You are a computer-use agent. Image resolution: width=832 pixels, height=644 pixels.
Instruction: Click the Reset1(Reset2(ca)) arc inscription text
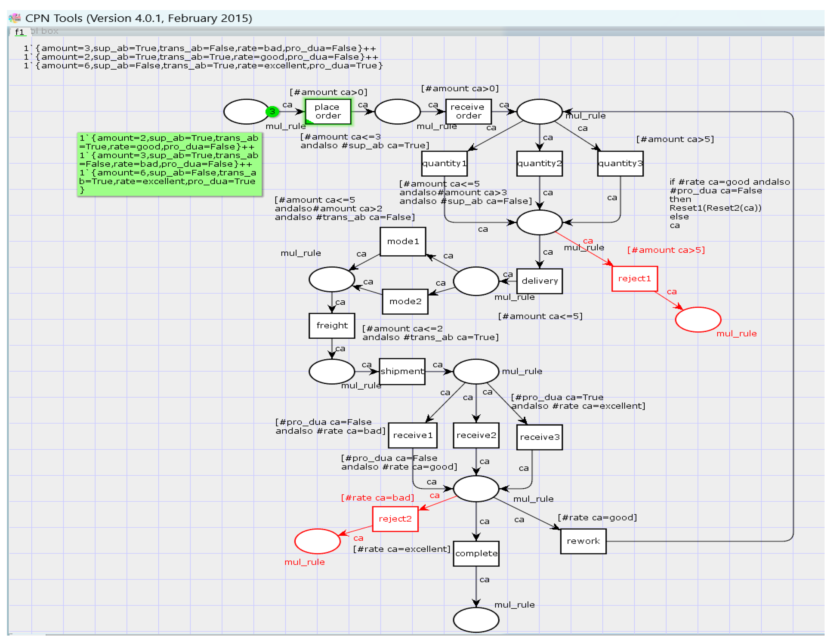[x=715, y=208]
